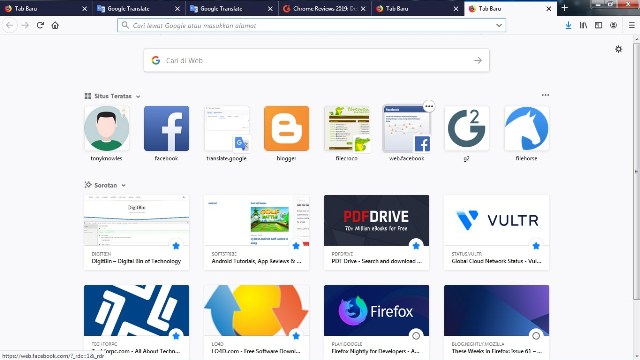Open Android Tutorials, App Reviews highlight
Viewport: 640px width, 360px height.
click(256, 232)
